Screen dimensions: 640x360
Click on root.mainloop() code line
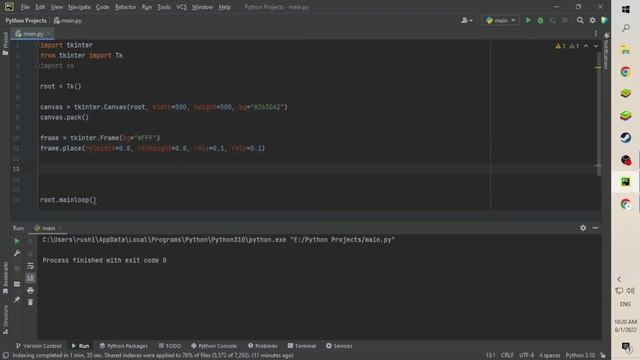[x=68, y=200]
